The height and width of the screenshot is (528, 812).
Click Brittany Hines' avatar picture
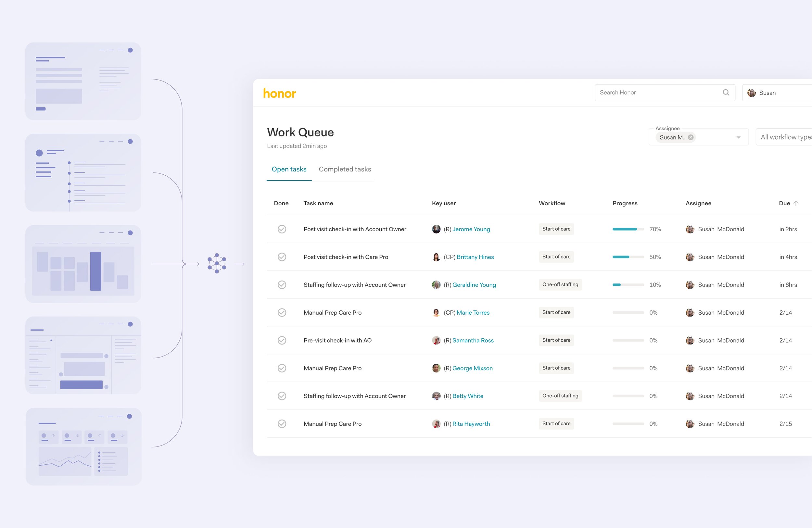436,257
